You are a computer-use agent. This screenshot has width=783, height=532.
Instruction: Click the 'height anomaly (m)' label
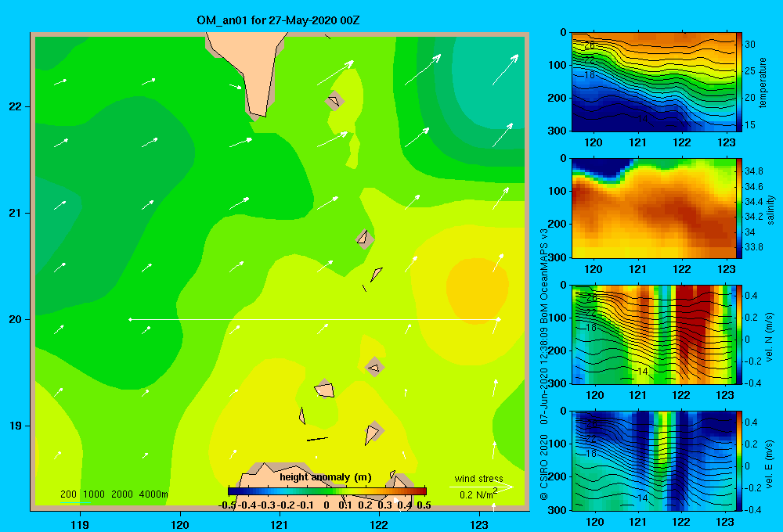tap(326, 477)
